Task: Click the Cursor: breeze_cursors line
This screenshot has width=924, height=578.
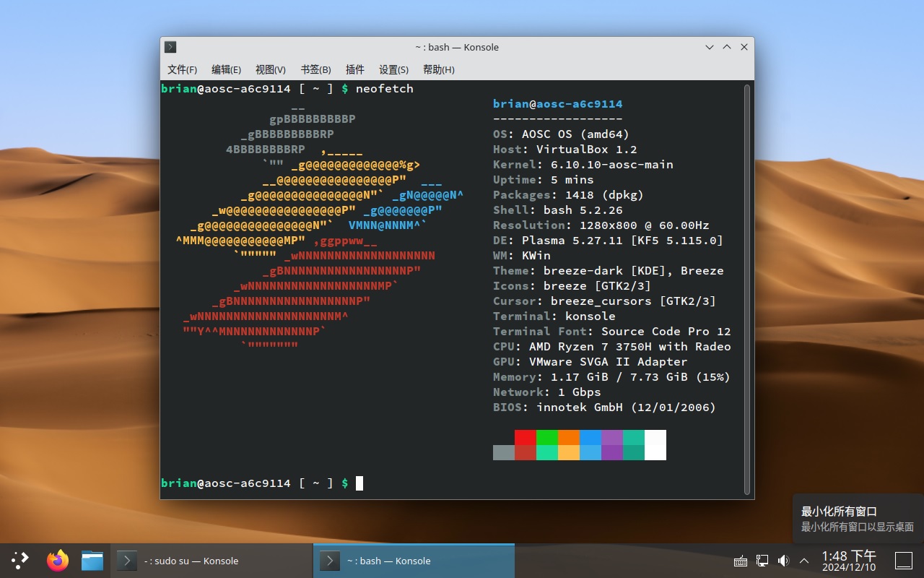Action: click(605, 301)
